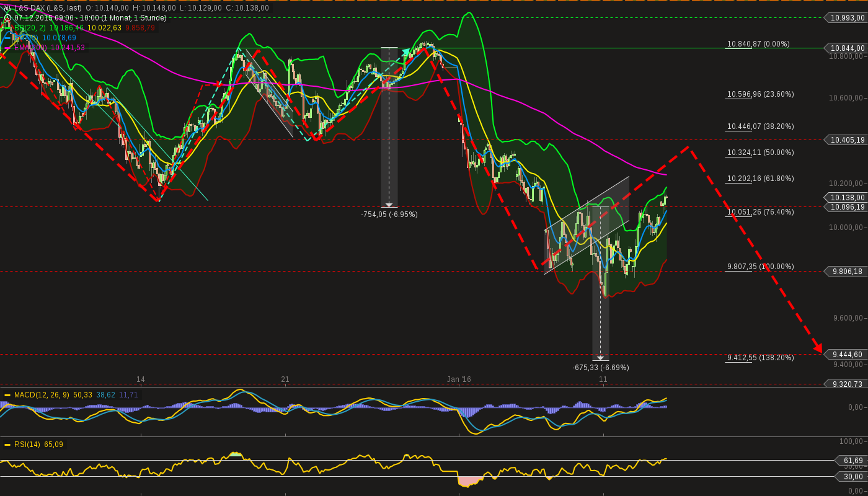The image size is (868, 496).
Task: Click the magenta EMA(200) color marker
Action: click(7, 48)
